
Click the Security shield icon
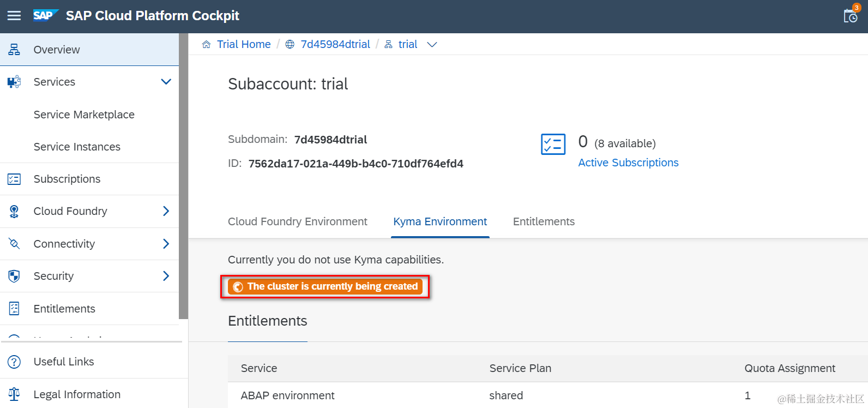pyautogui.click(x=14, y=276)
